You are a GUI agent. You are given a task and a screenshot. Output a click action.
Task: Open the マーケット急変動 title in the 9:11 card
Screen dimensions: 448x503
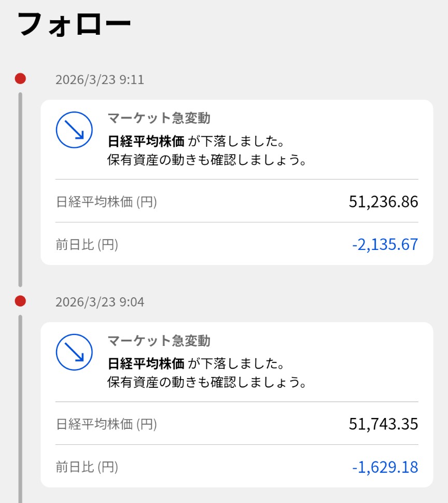pos(159,118)
